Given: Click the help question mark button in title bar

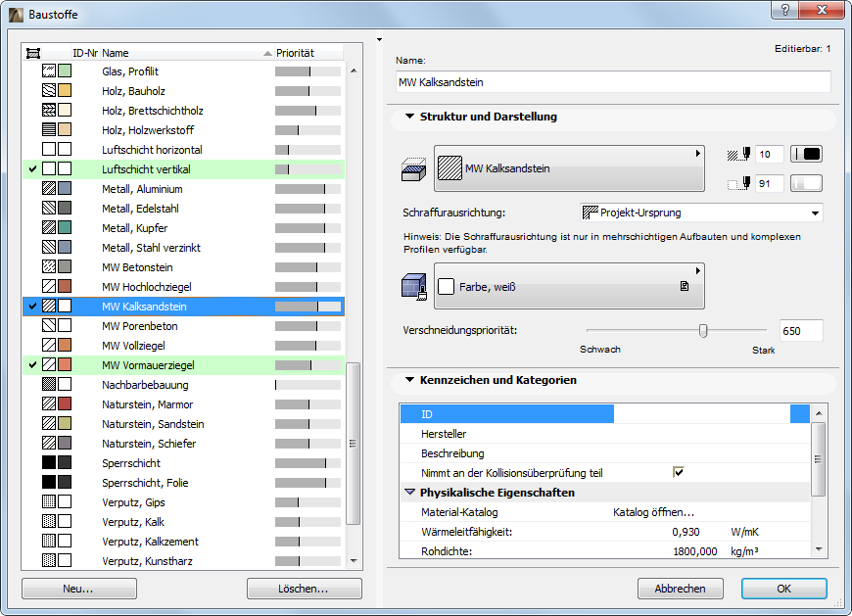Looking at the screenshot, I should click(785, 9).
